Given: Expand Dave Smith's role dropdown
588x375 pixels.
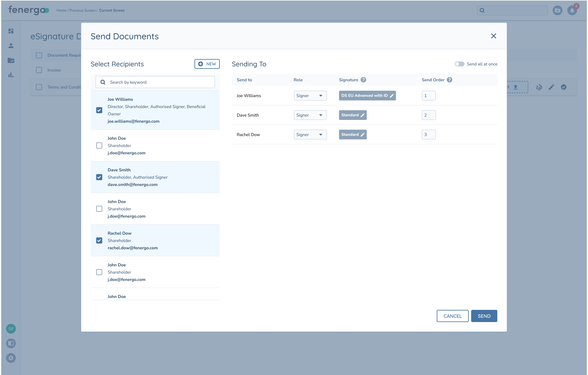Looking at the screenshot, I should click(310, 115).
